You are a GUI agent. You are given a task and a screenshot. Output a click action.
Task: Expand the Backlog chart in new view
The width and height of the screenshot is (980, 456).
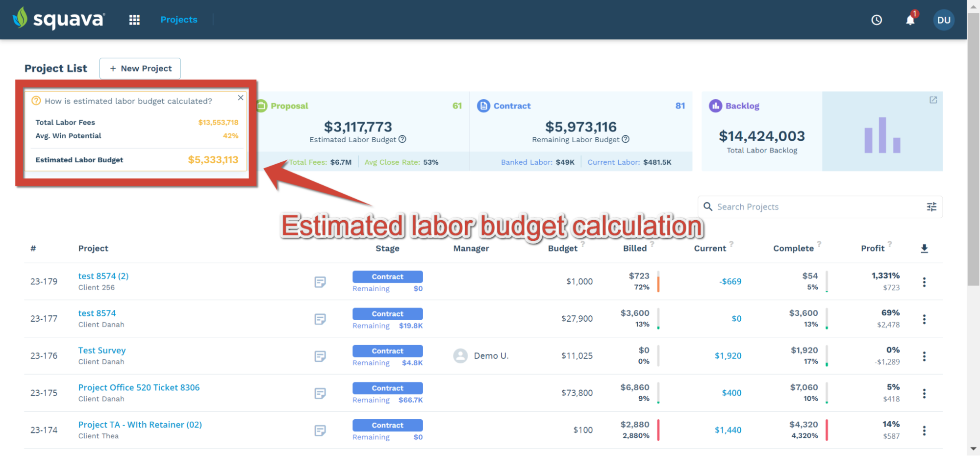(x=933, y=100)
